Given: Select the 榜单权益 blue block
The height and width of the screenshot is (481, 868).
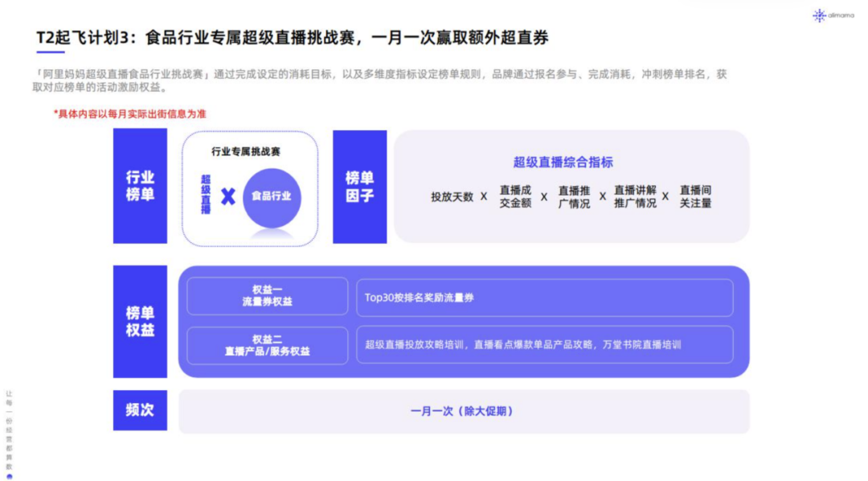Looking at the screenshot, I should [140, 322].
